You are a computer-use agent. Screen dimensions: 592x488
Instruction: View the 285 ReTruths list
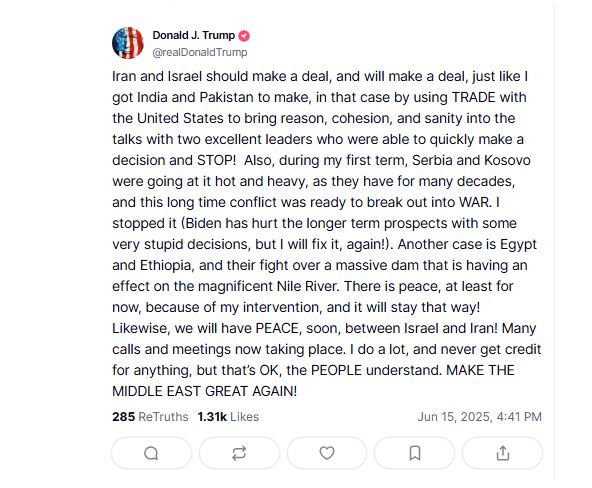[x=150, y=417]
